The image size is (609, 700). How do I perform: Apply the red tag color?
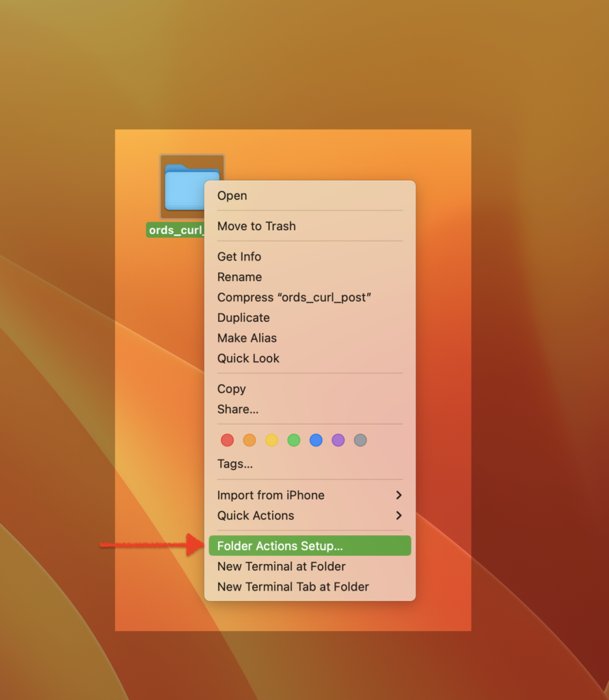tap(227, 440)
